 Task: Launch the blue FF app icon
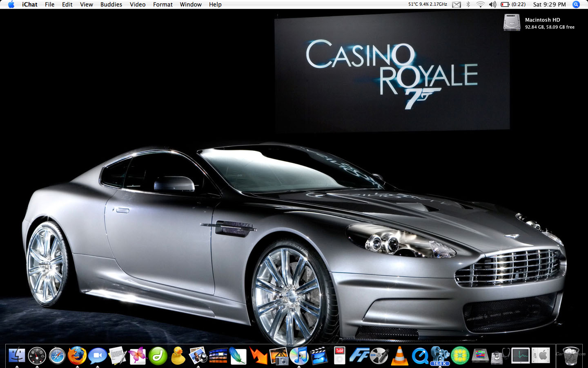(359, 356)
